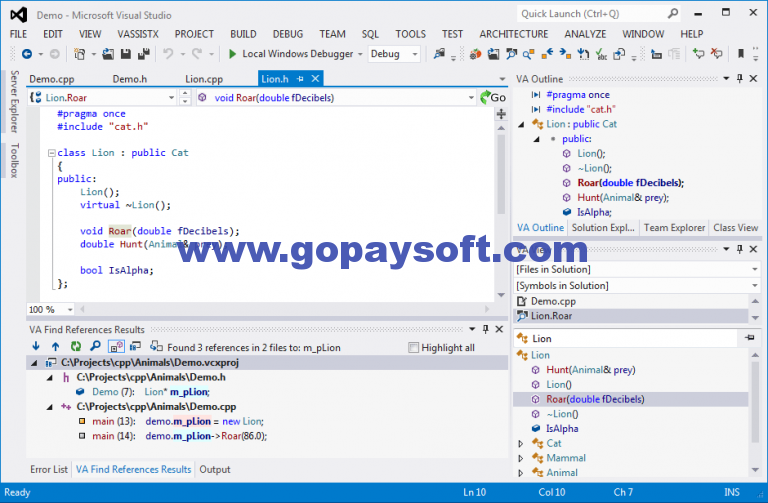
Task: Click the green comment selection icon
Action: (x=698, y=54)
